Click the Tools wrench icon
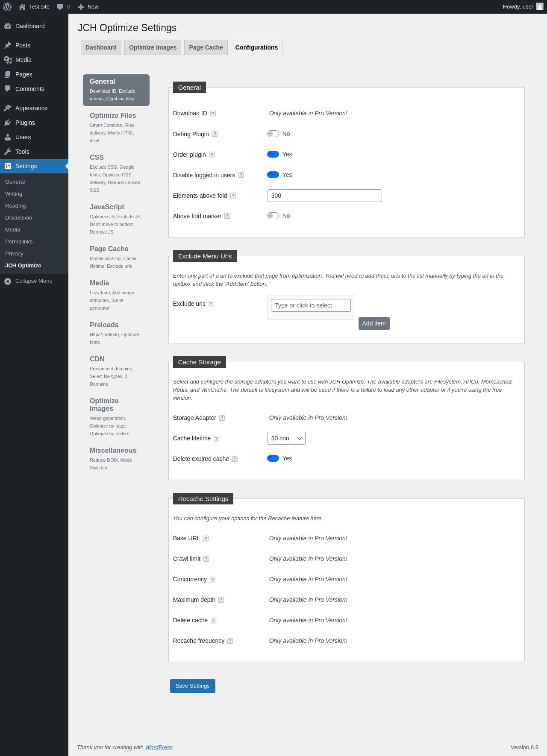Screen dimensions: 547x756 (8, 152)
